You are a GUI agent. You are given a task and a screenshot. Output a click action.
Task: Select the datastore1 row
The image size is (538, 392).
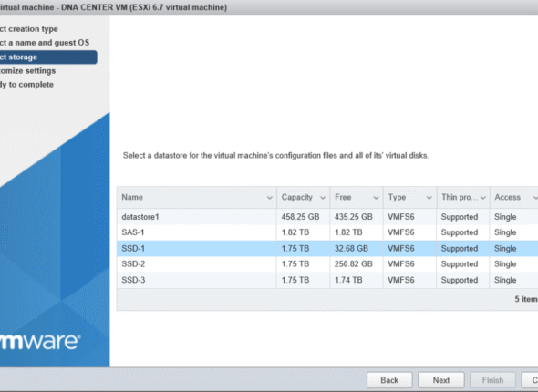click(327, 217)
